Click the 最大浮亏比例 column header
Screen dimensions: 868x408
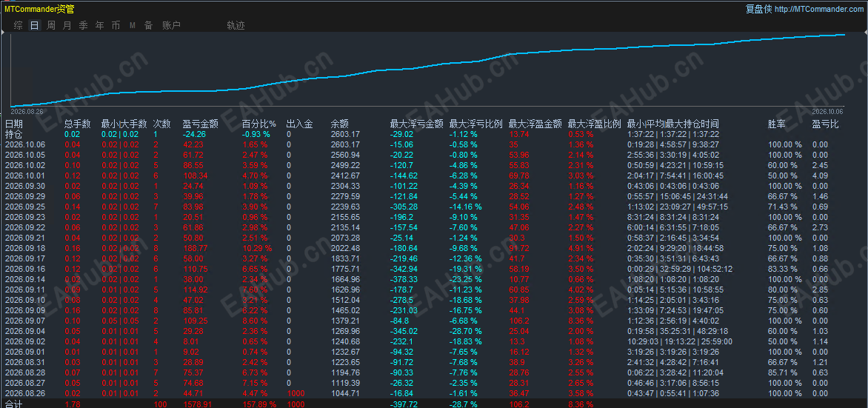(476, 124)
